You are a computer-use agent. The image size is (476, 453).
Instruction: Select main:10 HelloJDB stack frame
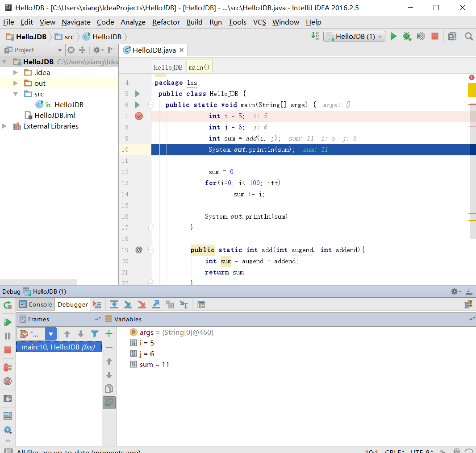(x=58, y=347)
